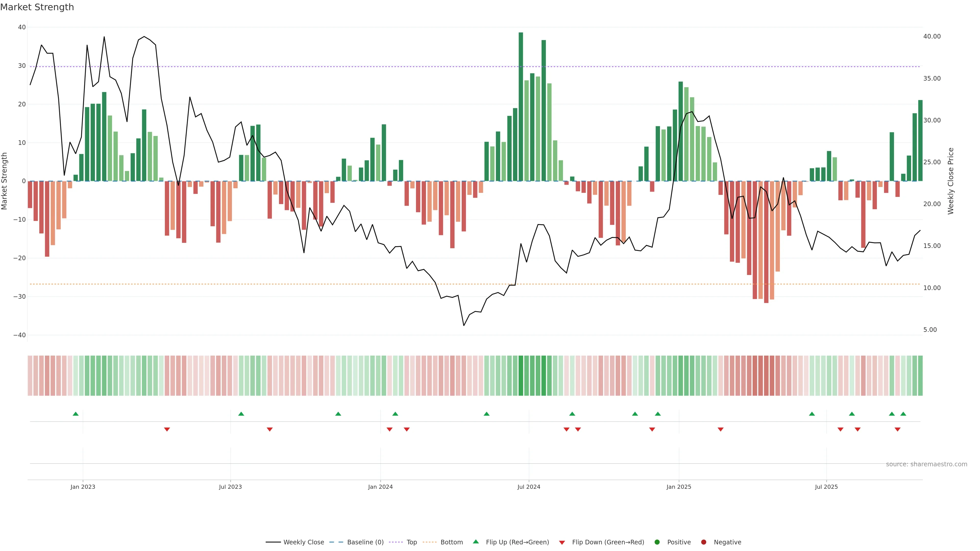Viewport: 980px width, 551px height.
Task: Click the leftmost red flip-down triangle marker
Action: click(x=167, y=429)
